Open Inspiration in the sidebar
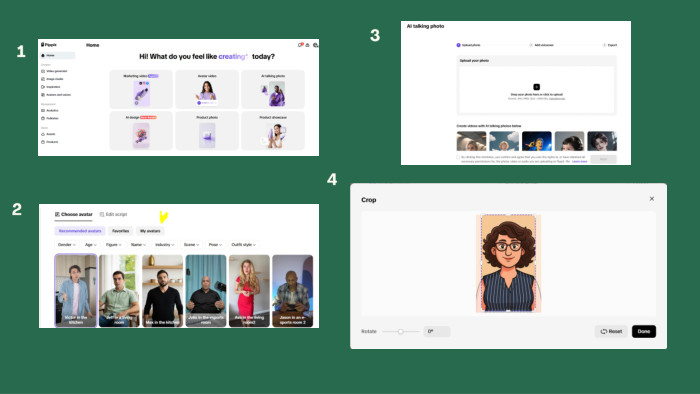This screenshot has height=394, width=700. tap(51, 87)
